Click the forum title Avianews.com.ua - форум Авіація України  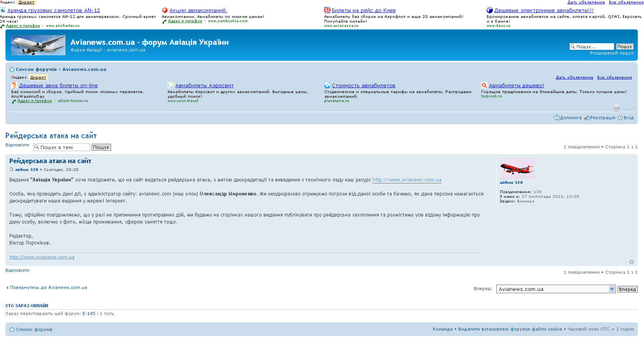[x=150, y=42]
